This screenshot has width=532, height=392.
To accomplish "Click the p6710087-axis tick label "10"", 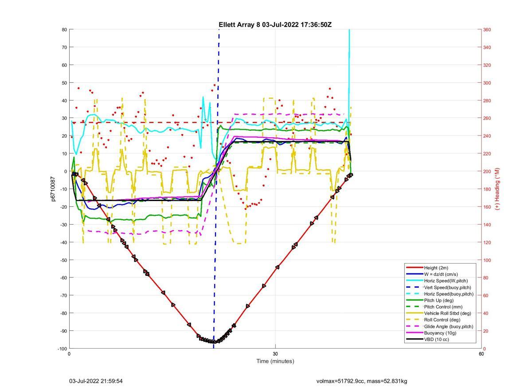I will 64,154.
